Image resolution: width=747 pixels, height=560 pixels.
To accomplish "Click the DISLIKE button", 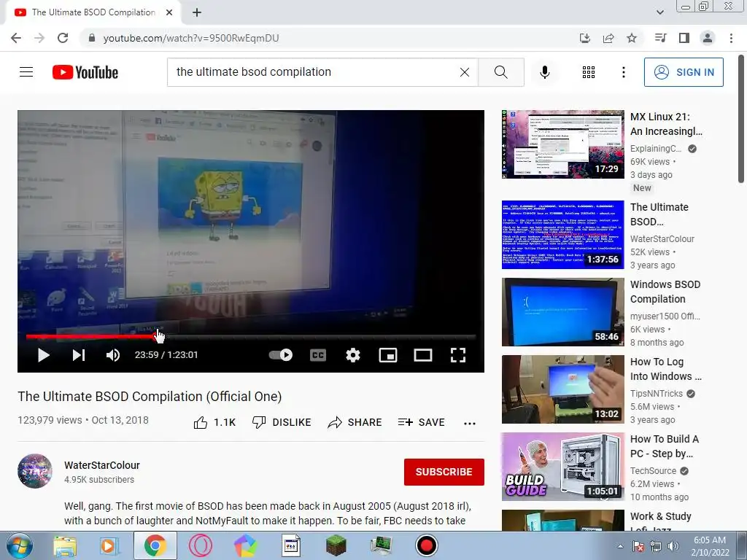I will click(282, 422).
